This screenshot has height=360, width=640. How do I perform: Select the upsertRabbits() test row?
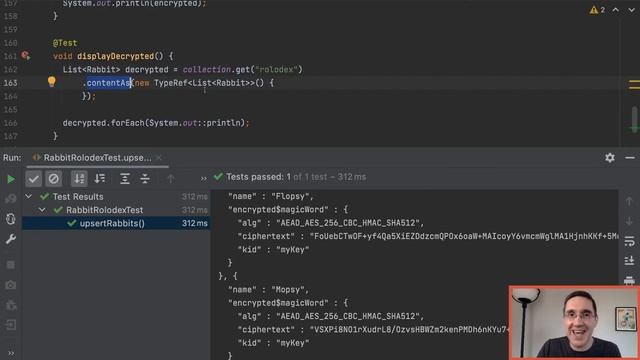point(116,223)
